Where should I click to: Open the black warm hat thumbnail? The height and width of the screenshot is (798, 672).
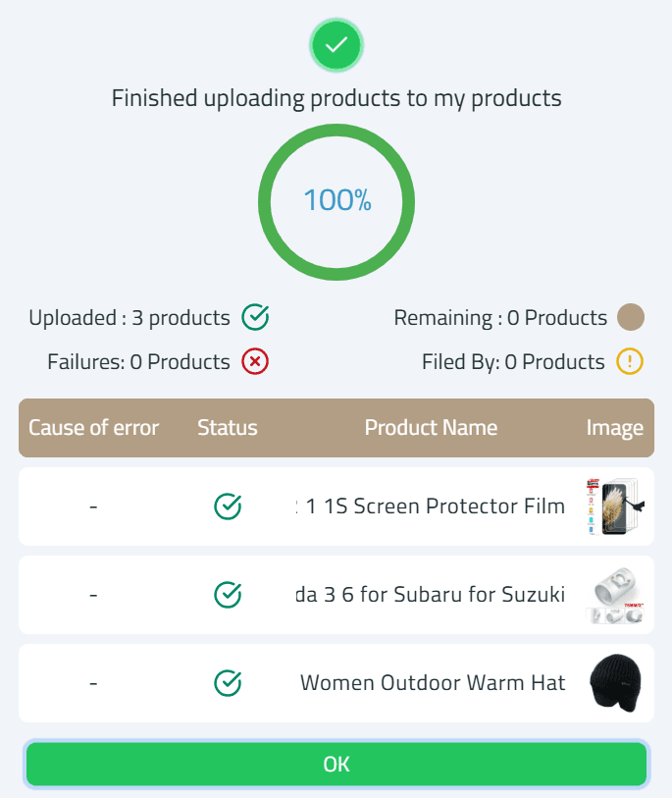[616, 683]
